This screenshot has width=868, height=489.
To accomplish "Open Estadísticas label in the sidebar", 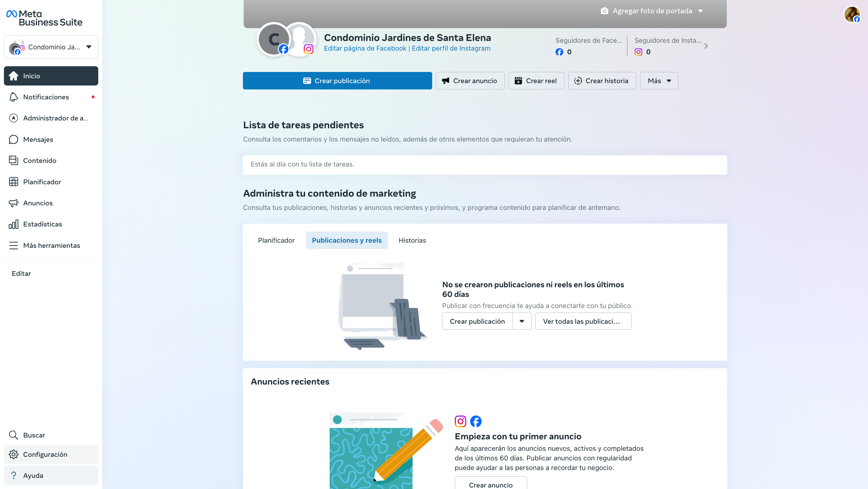I will coord(42,224).
